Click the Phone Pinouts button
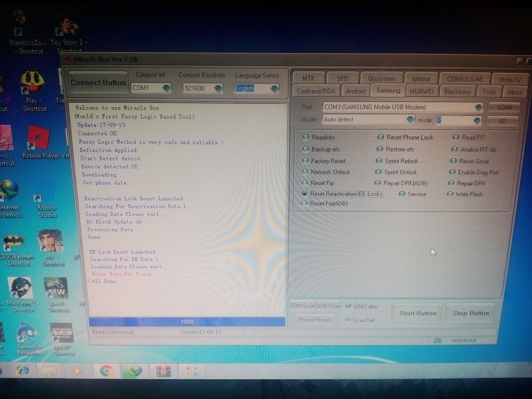 [315, 320]
